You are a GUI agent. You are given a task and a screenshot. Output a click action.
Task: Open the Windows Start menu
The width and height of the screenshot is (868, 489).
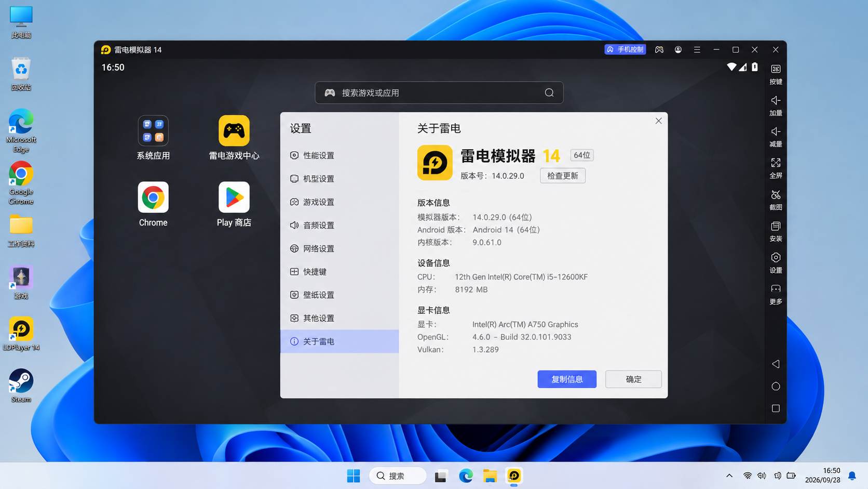pos(354,476)
